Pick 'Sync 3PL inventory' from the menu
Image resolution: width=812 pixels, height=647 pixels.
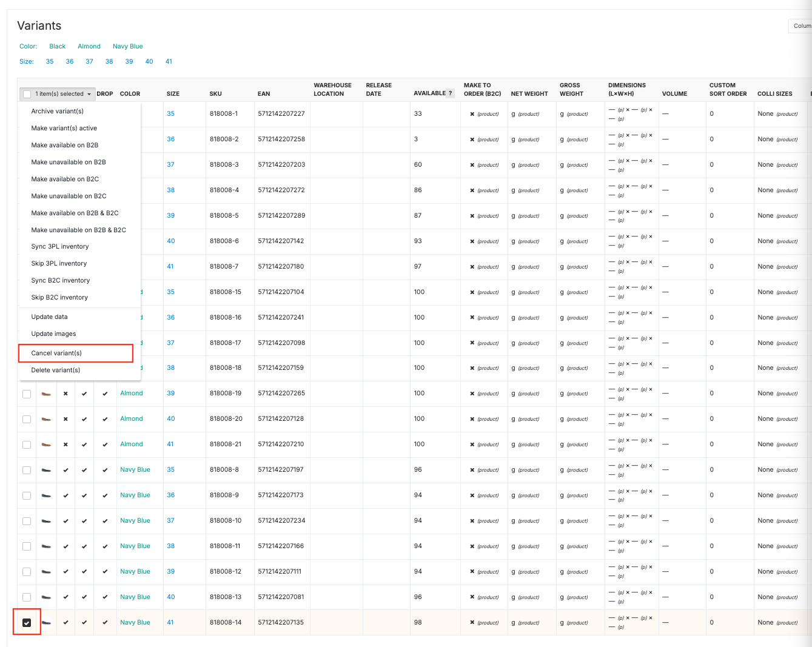point(60,246)
